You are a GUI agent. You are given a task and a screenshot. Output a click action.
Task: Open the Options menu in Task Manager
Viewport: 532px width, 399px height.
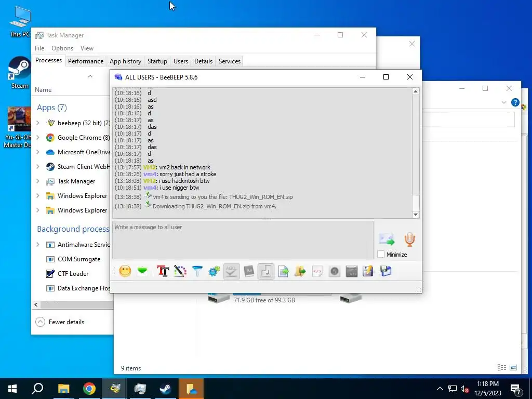tap(62, 48)
